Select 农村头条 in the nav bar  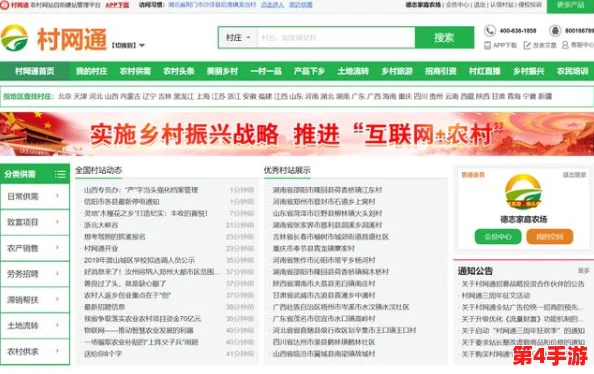179,71
